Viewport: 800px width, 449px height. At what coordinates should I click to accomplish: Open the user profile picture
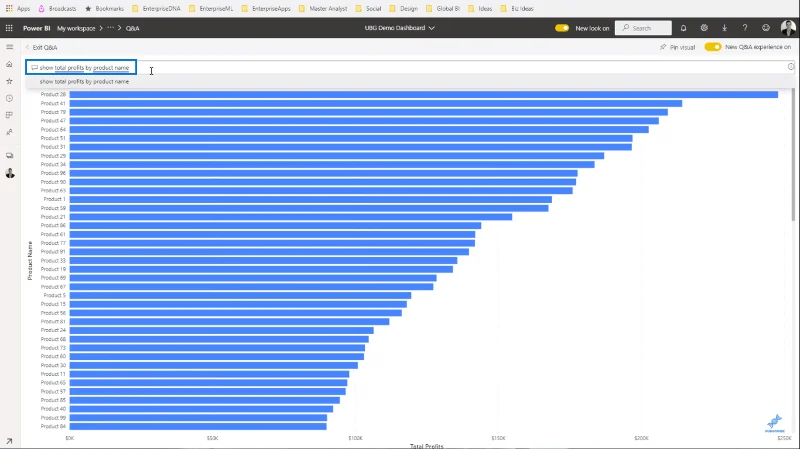pyautogui.click(x=788, y=28)
